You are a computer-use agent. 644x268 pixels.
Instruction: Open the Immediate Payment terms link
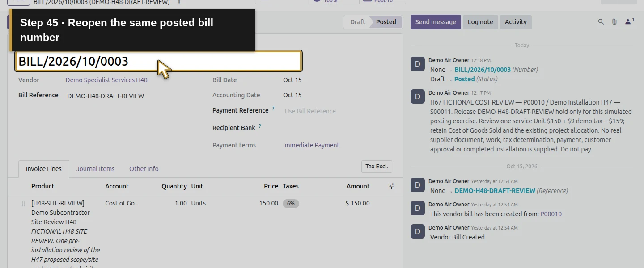311,145
